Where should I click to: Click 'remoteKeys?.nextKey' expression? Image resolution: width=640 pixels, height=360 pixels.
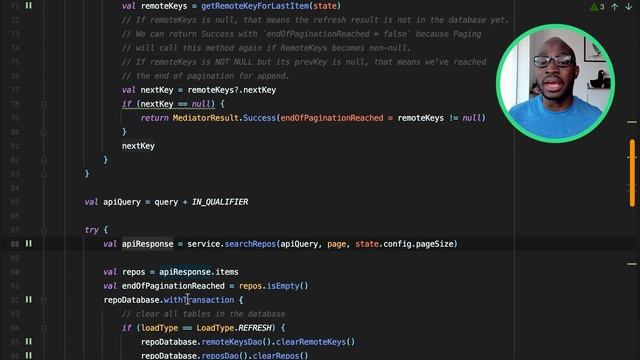click(x=231, y=90)
